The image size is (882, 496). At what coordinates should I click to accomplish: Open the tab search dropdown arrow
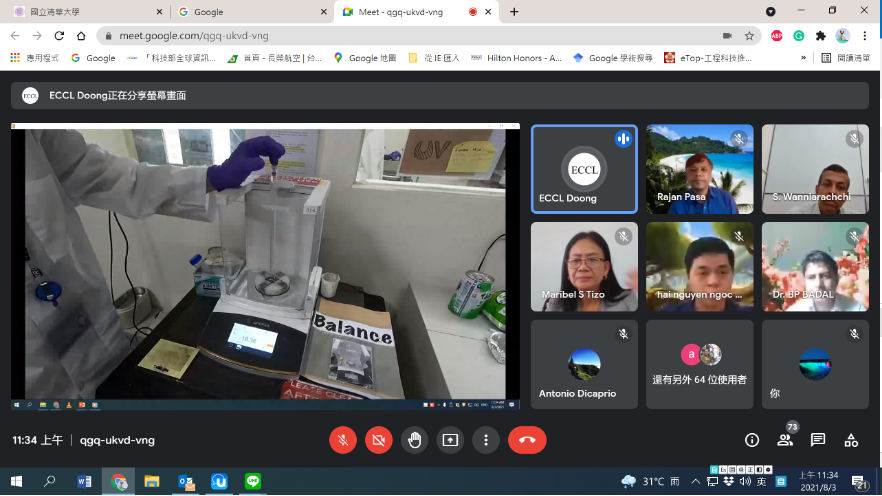click(771, 11)
